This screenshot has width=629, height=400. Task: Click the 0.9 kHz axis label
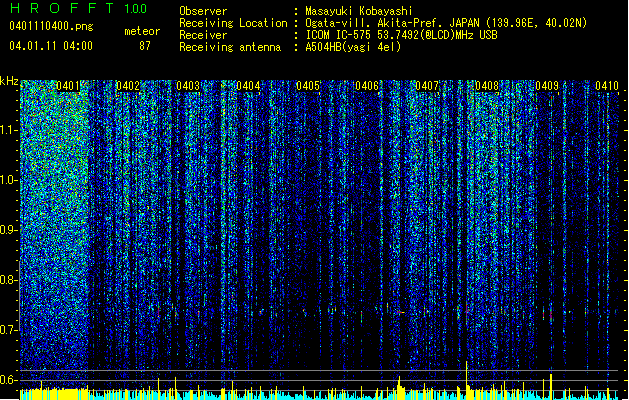8,230
